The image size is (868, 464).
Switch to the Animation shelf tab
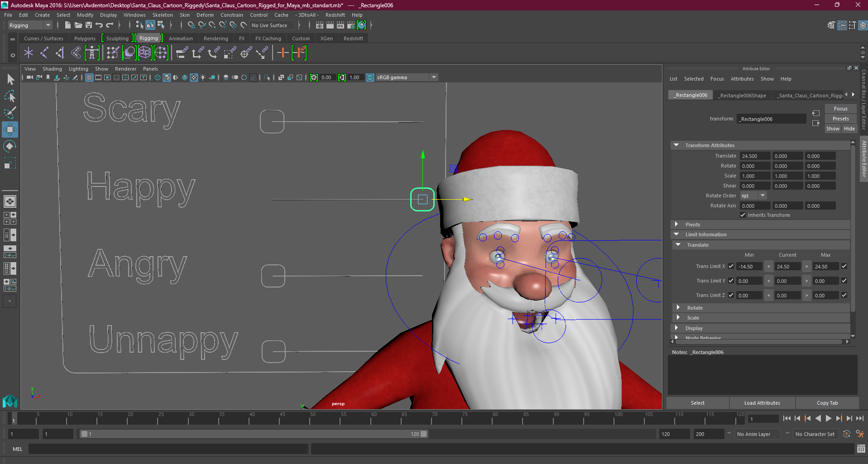pos(181,38)
